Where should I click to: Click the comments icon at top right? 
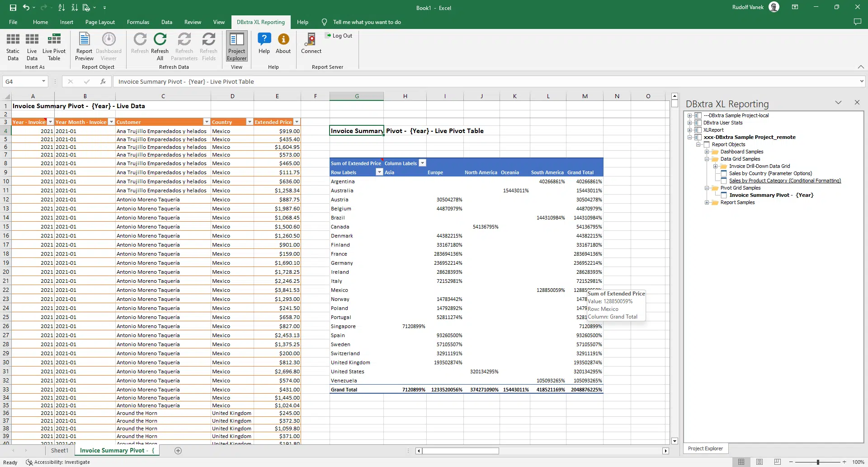click(x=857, y=22)
